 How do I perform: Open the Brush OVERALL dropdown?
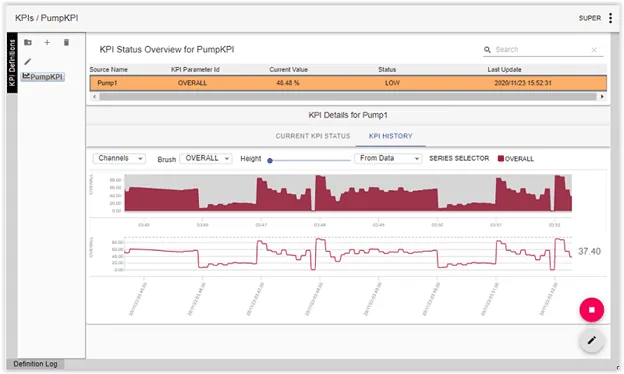(x=206, y=158)
